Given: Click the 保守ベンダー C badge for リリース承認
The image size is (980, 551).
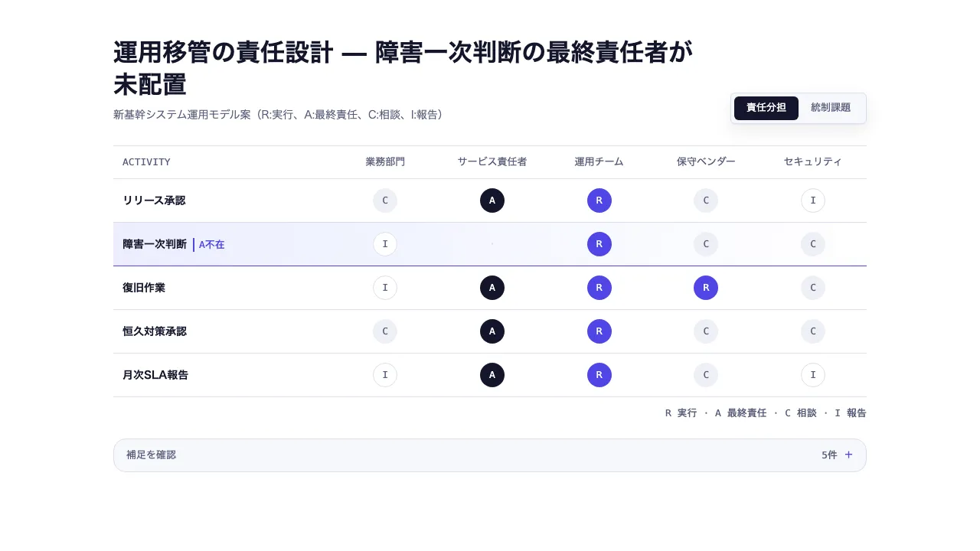Looking at the screenshot, I should pyautogui.click(x=706, y=201).
